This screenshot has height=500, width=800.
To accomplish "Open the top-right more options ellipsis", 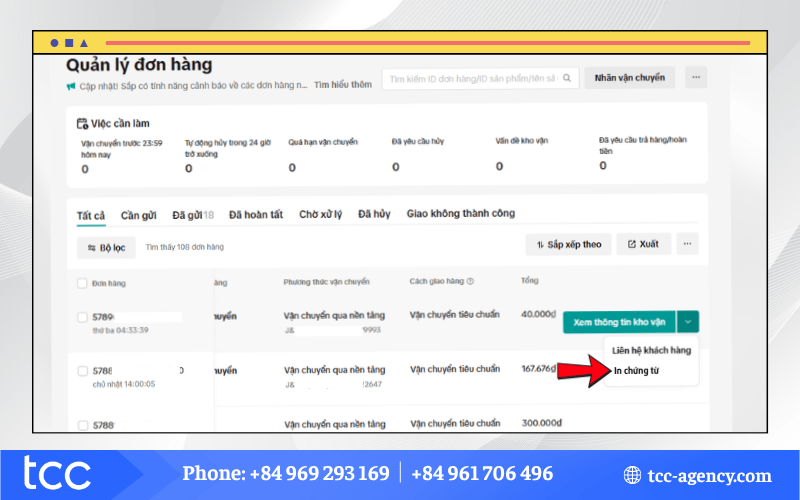I will (x=696, y=77).
